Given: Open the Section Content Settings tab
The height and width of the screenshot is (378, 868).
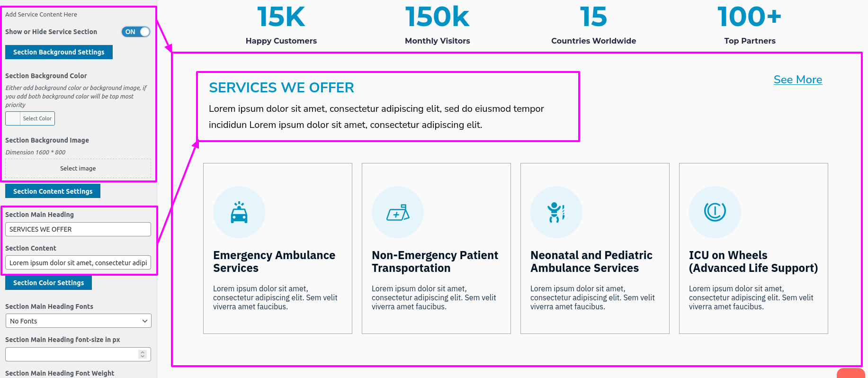Looking at the screenshot, I should click(53, 191).
